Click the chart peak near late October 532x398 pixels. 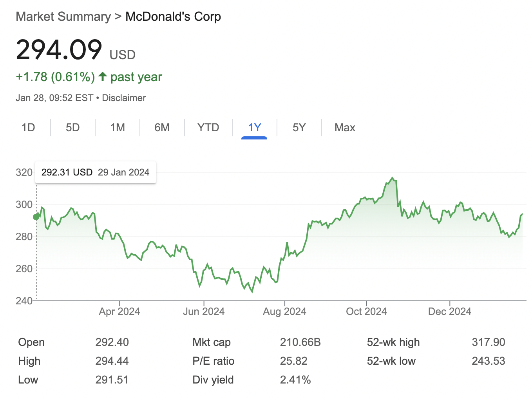pyautogui.click(x=393, y=178)
